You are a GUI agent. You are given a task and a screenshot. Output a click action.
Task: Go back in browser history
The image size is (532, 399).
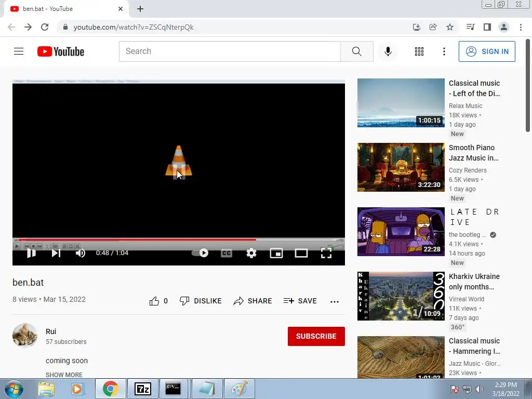pyautogui.click(x=11, y=27)
